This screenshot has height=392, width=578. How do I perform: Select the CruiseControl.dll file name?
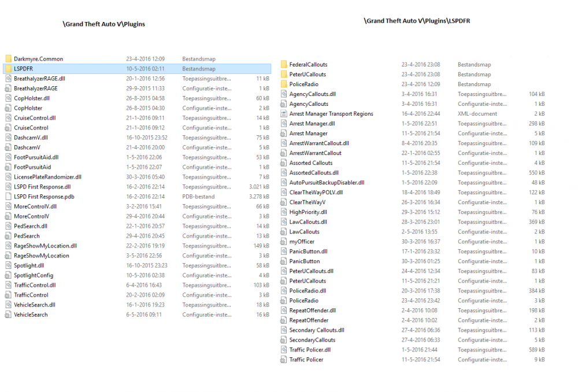tap(35, 118)
